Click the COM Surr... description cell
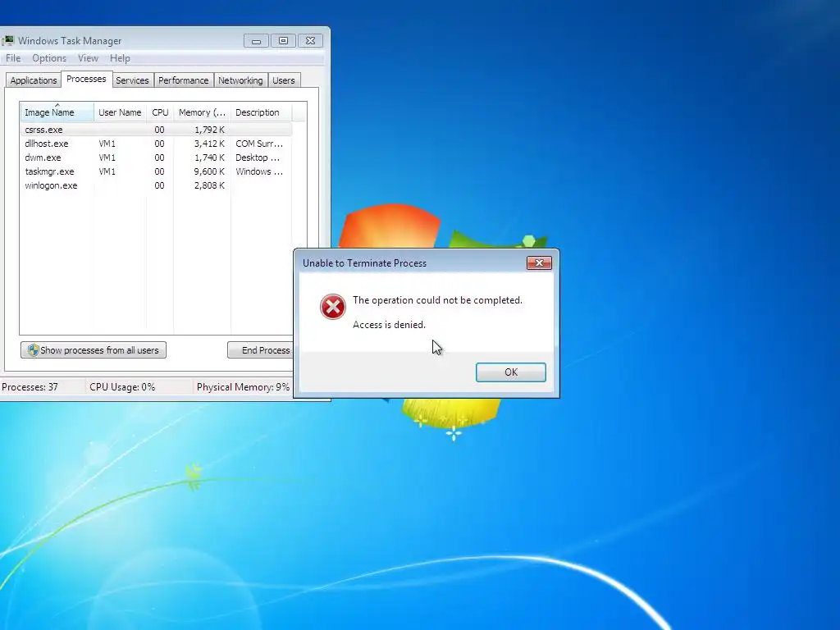 click(x=259, y=144)
